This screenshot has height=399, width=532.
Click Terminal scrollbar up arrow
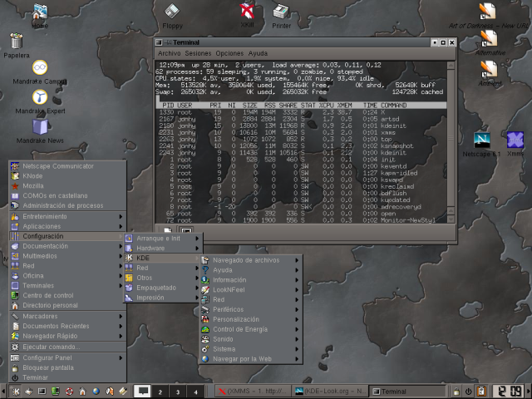click(451, 65)
